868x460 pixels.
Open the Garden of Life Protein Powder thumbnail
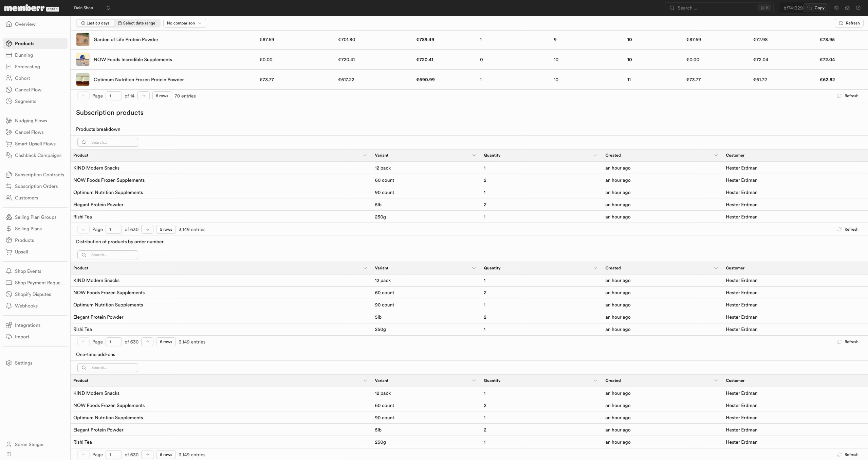click(x=83, y=39)
